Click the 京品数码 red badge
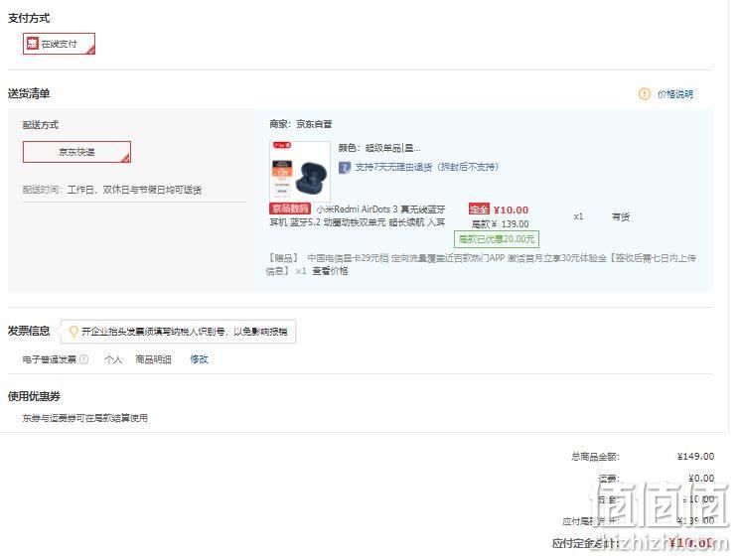Viewport: 738px width, 560px height. click(x=290, y=209)
